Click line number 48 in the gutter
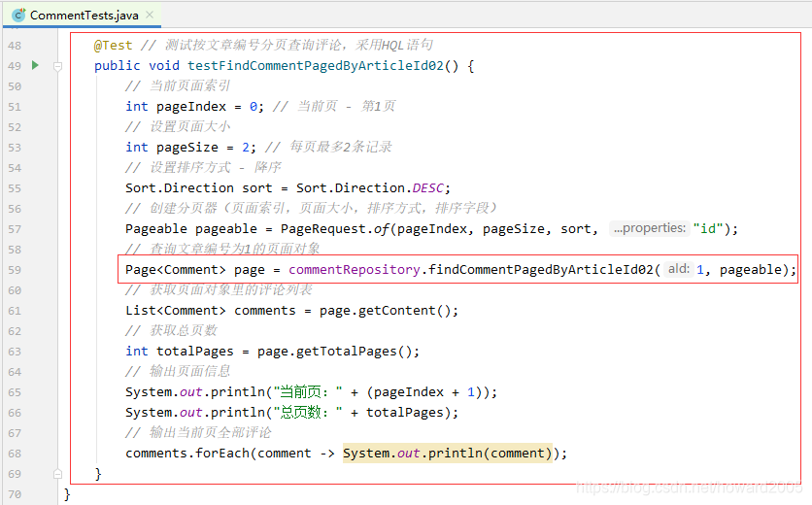The image size is (812, 505). [15, 46]
